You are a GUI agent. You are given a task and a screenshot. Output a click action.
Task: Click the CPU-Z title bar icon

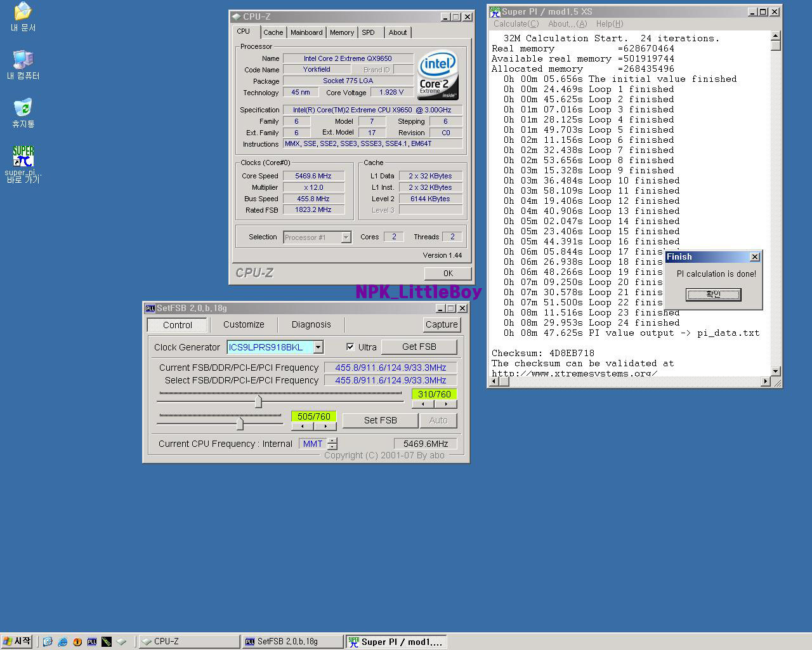[237, 17]
